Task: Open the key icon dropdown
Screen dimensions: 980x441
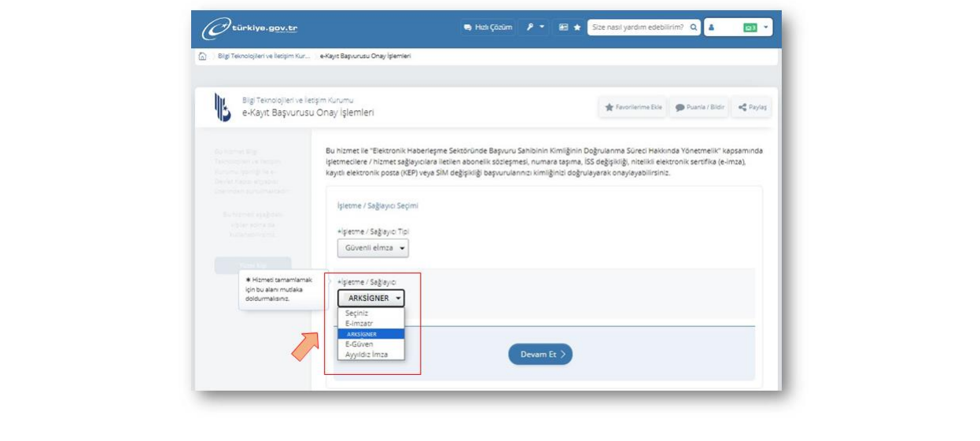Action: tap(534, 28)
